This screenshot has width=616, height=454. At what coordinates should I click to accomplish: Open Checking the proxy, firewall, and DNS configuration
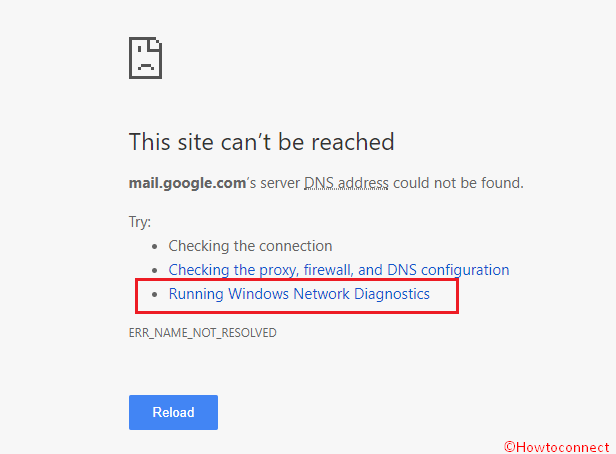(339, 270)
